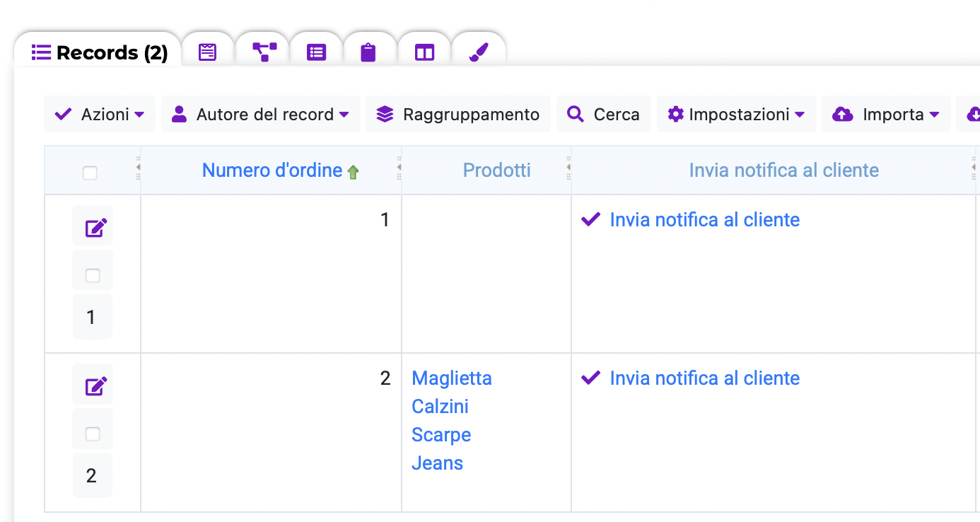980x522 pixels.
Task: Open the paintbrush styling tab
Action: pyautogui.click(x=479, y=52)
